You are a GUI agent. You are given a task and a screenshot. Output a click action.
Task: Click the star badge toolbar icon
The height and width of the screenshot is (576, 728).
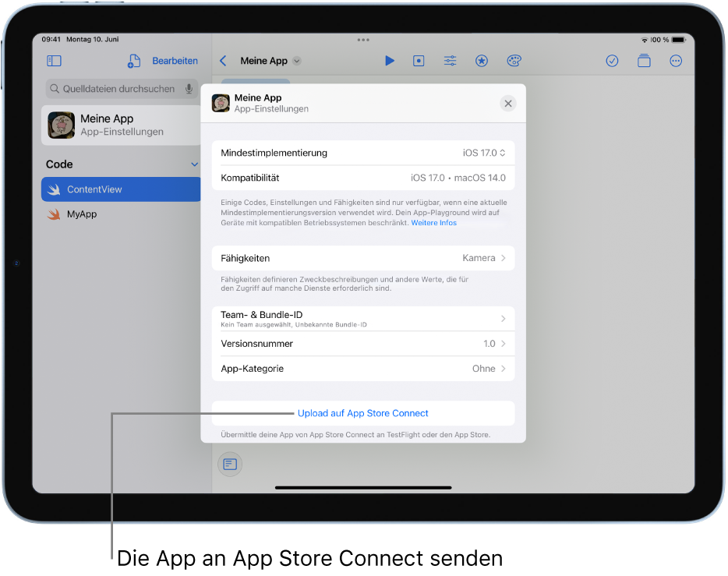point(482,61)
